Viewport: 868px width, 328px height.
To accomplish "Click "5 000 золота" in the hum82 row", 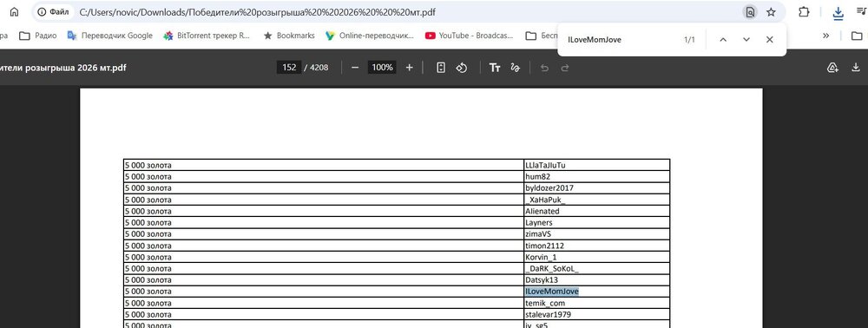I will point(148,176).
